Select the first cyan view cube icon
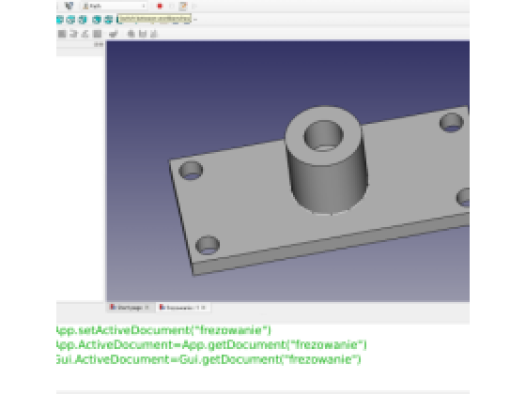This screenshot has height=394, width=526. (60, 19)
